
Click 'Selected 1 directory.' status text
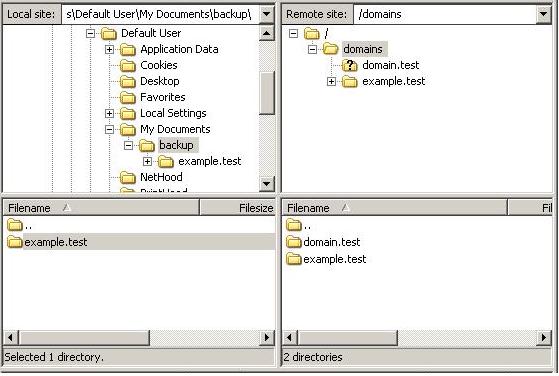pos(54,357)
